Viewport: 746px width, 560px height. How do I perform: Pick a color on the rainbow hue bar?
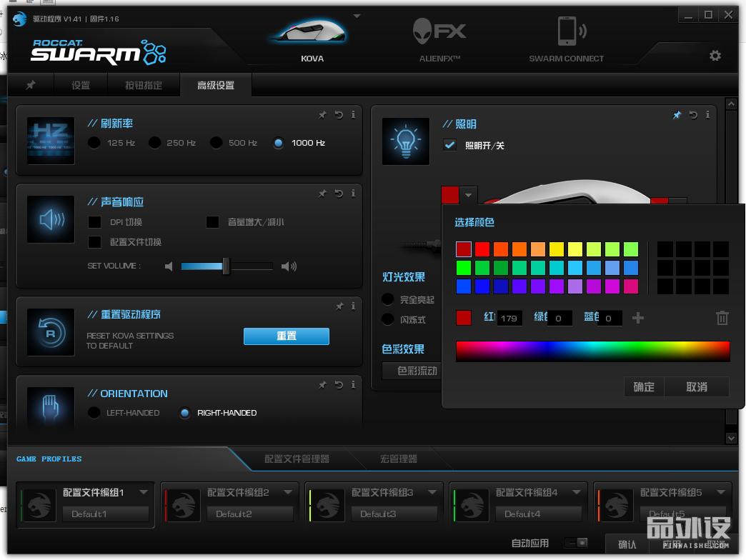(593, 351)
